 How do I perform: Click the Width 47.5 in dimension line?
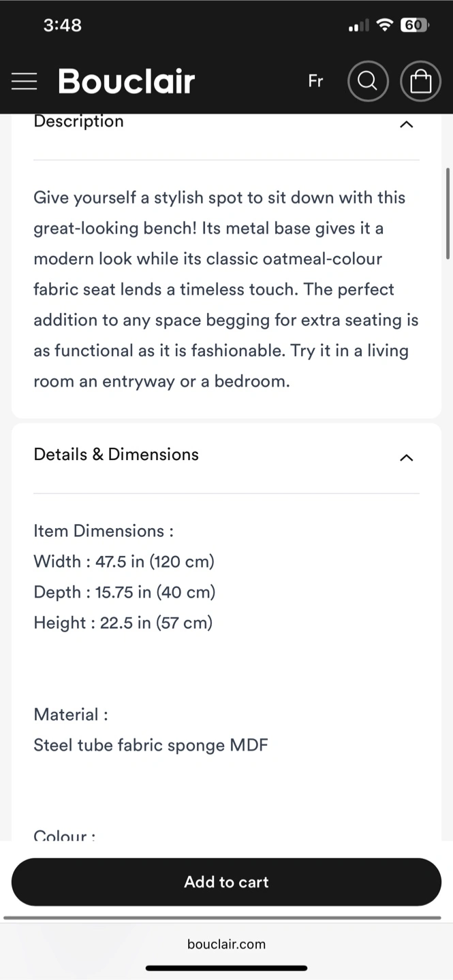pyautogui.click(x=124, y=561)
